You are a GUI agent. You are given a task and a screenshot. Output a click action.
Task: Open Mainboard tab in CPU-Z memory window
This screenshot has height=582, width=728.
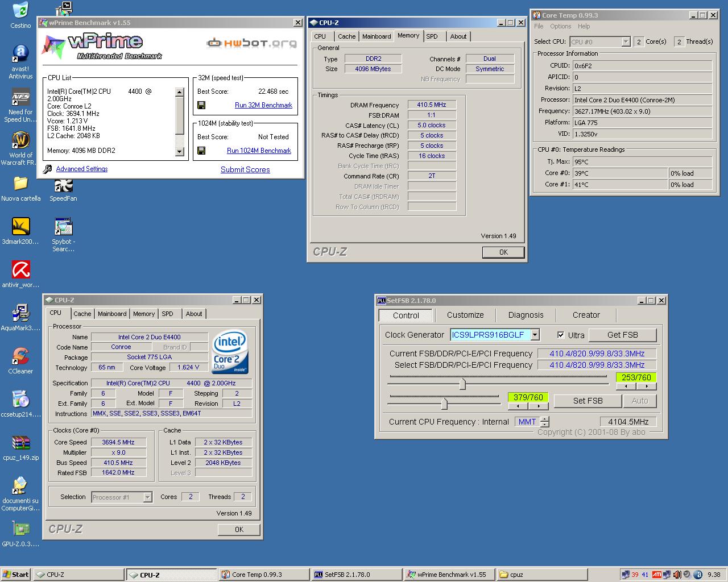(x=377, y=36)
